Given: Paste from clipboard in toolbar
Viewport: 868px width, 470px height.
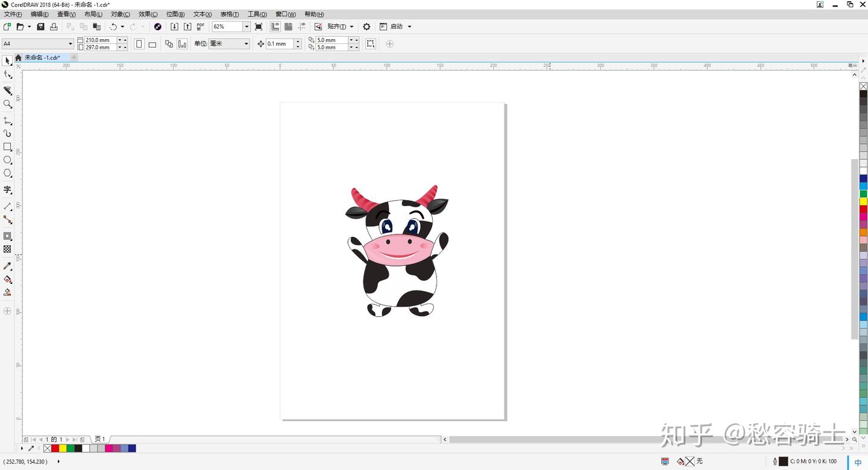Looking at the screenshot, I should 96,27.
